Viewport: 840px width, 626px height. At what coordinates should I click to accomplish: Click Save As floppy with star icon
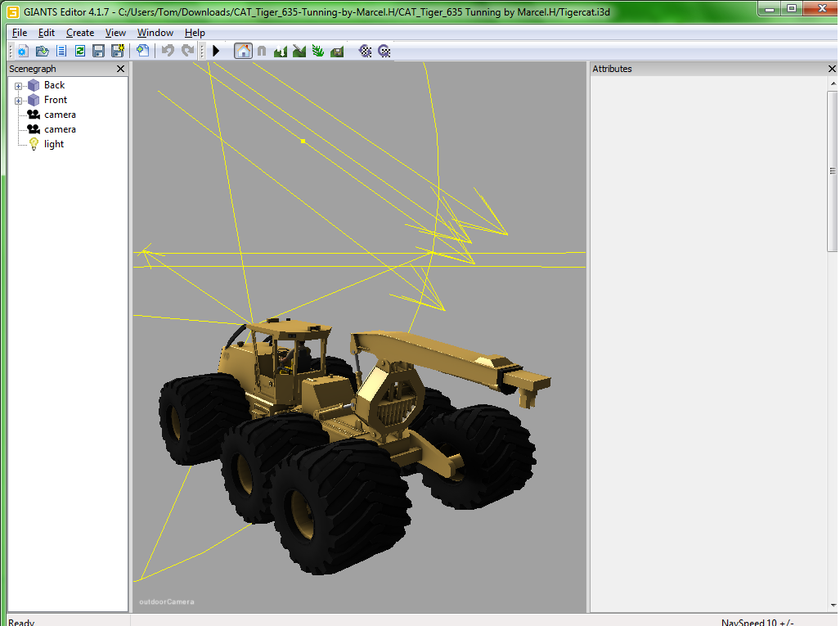117,51
